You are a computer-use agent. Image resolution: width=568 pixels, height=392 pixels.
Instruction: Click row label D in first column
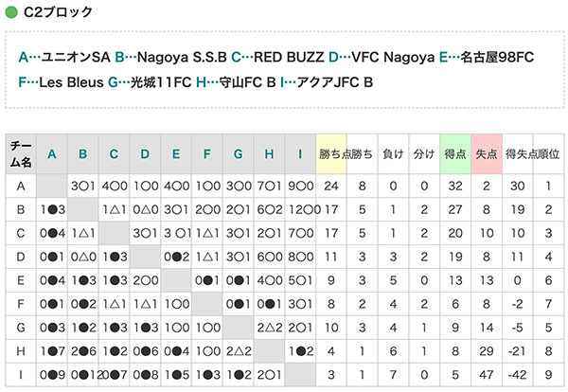pyautogui.click(x=21, y=257)
